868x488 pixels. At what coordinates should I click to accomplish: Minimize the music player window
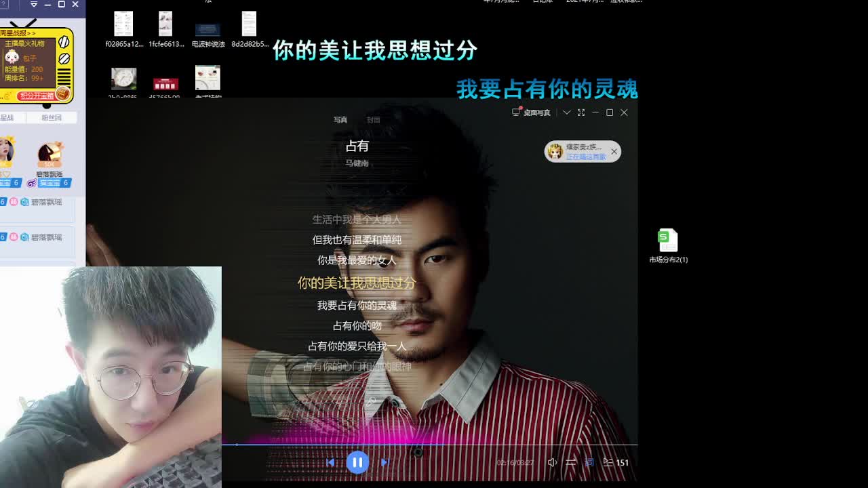click(x=595, y=113)
